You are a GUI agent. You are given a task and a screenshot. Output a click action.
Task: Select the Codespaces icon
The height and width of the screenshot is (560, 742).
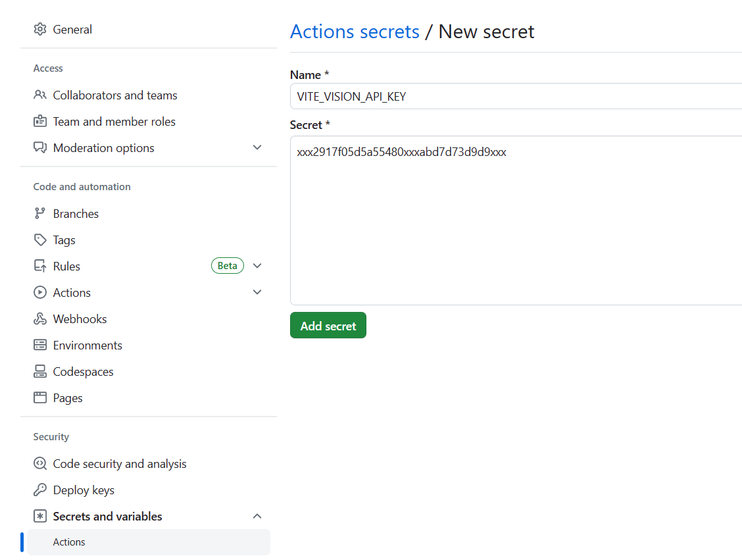point(40,371)
